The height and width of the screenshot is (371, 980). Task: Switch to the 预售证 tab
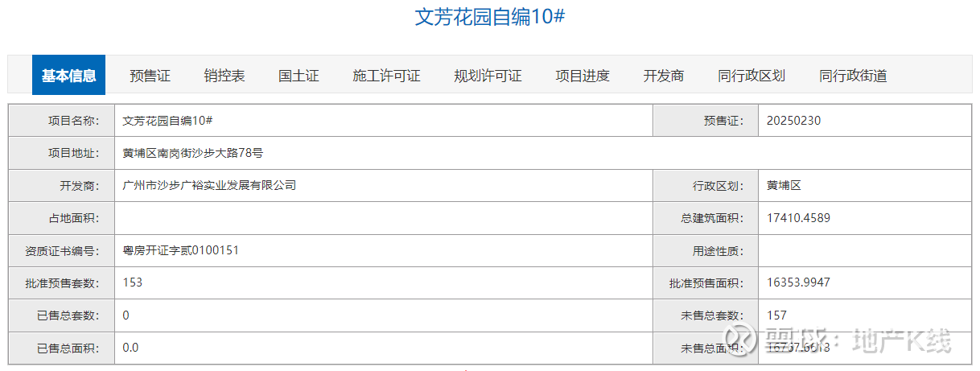(x=150, y=76)
